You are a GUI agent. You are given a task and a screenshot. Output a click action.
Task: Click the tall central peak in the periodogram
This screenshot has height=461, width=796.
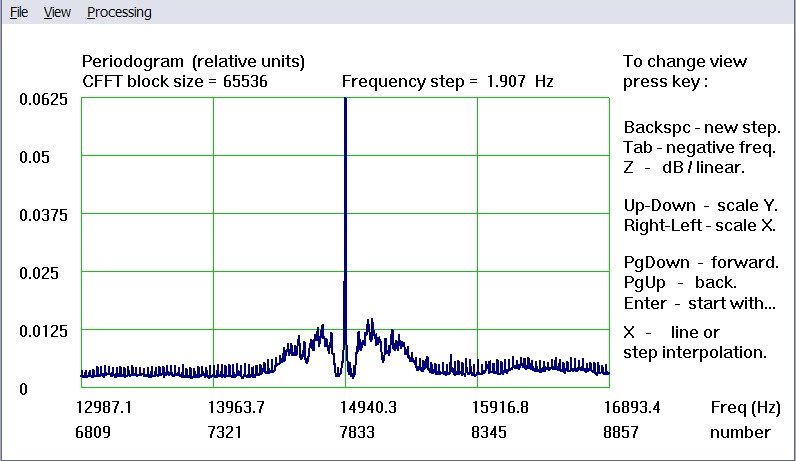(345, 200)
